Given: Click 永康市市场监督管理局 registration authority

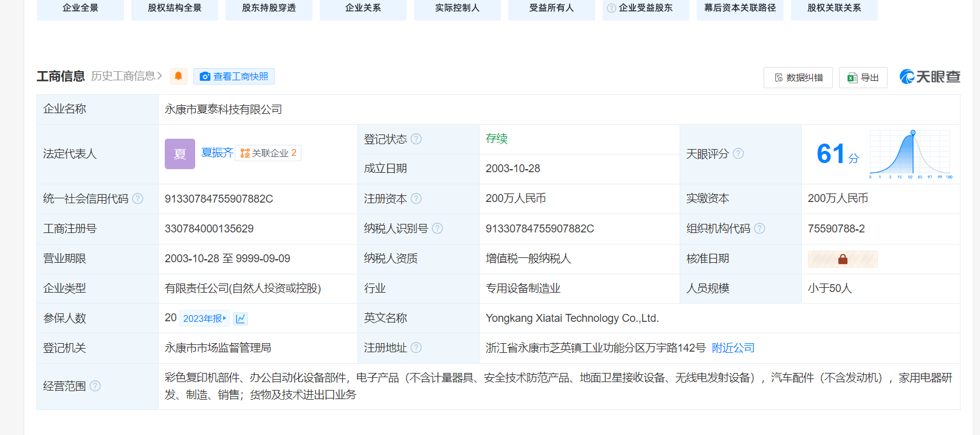Looking at the screenshot, I should click(x=218, y=348).
